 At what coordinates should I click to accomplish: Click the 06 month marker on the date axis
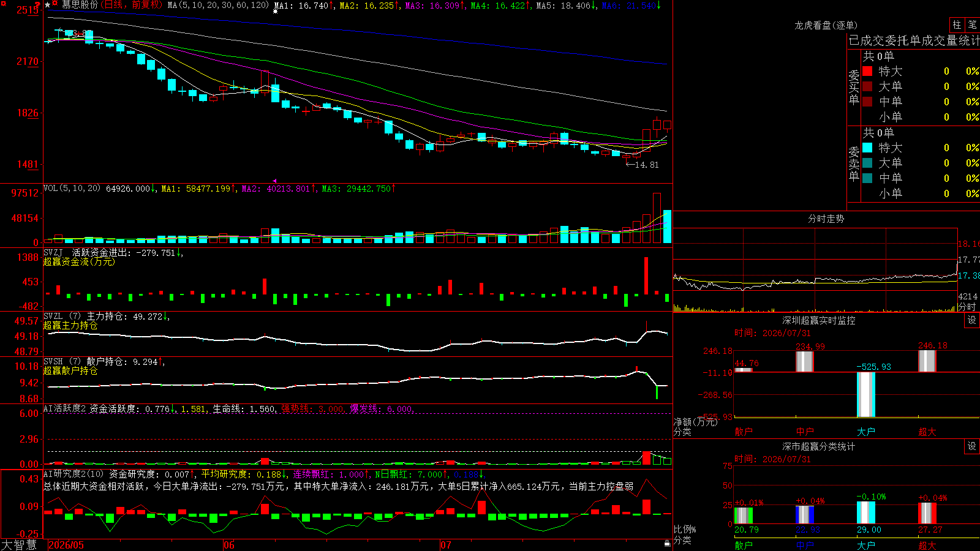tap(229, 545)
